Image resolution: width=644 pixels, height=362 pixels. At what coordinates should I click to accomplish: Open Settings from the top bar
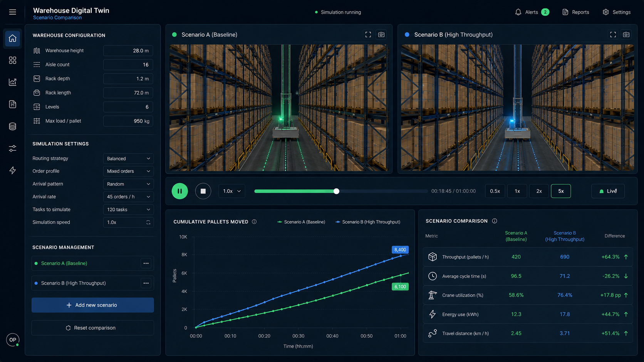tap(616, 12)
